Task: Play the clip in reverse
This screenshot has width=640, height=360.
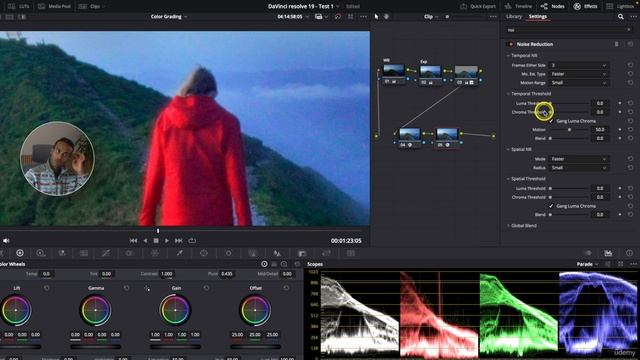Action: point(145,241)
